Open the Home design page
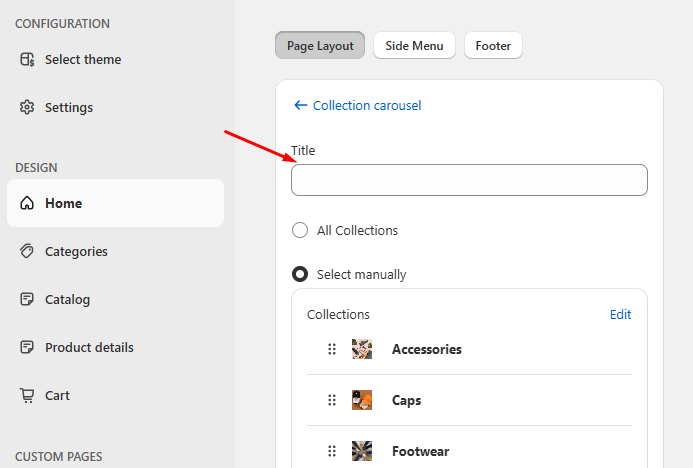Image resolution: width=693 pixels, height=468 pixels. coord(115,203)
